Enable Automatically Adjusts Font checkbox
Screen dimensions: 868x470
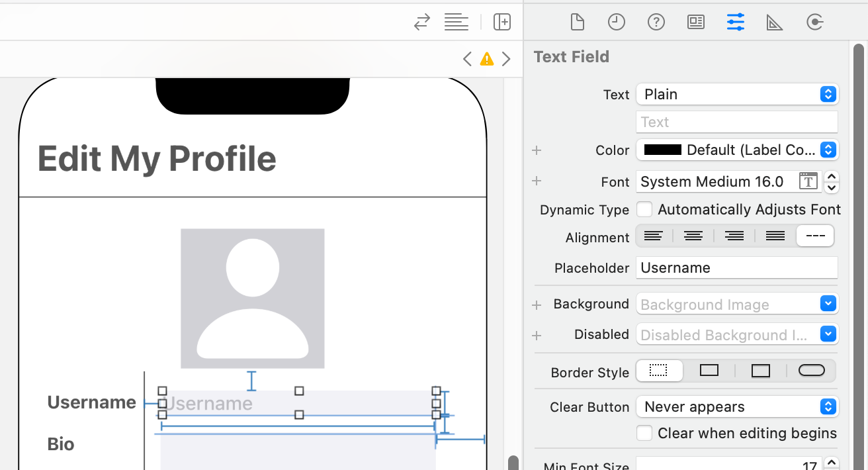click(x=644, y=209)
